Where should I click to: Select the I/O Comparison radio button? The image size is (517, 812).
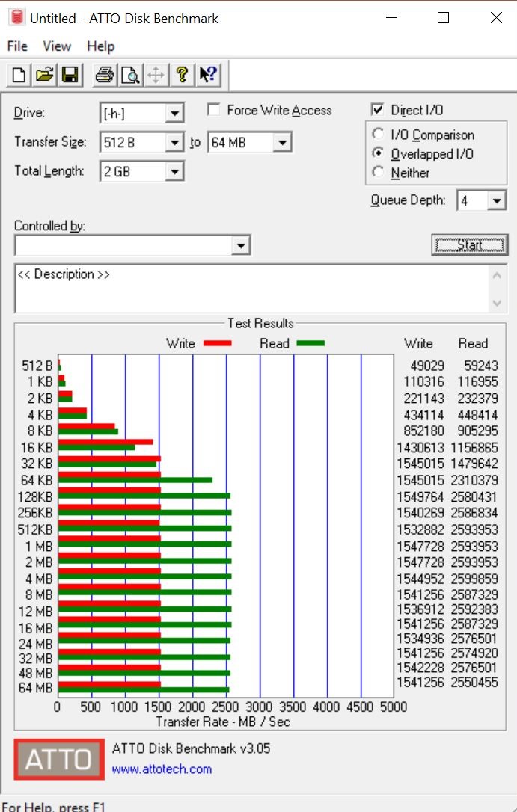379,135
